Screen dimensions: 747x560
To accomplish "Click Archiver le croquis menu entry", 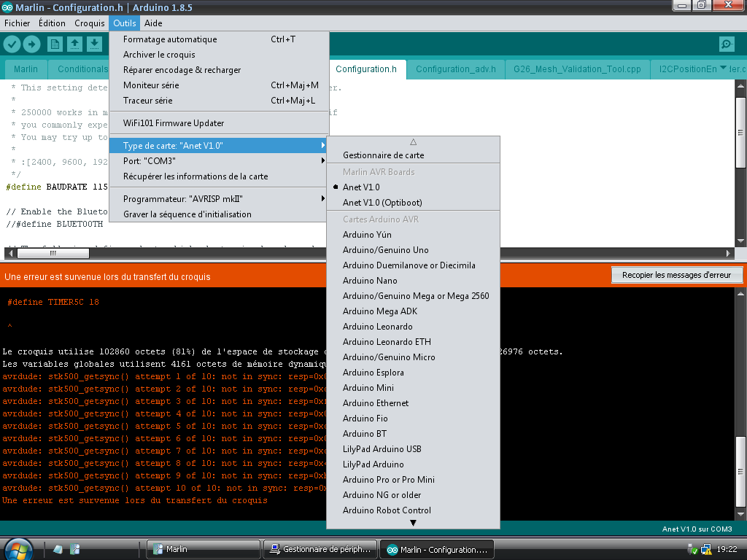I will point(219,55).
